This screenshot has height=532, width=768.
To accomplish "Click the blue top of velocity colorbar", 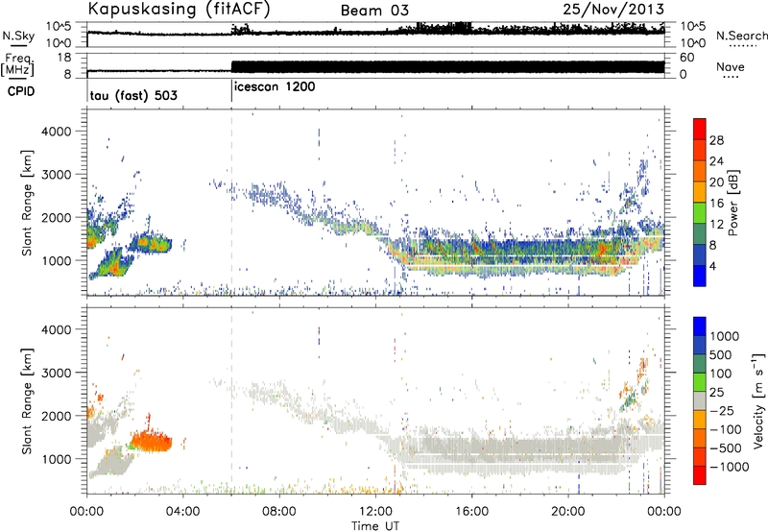I will tap(700, 326).
